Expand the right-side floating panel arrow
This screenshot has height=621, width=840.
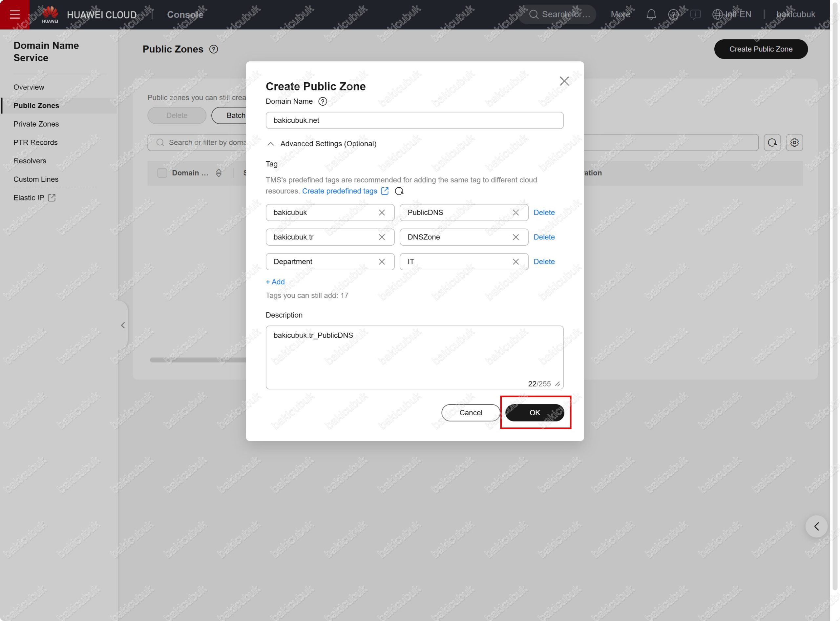pos(816,526)
